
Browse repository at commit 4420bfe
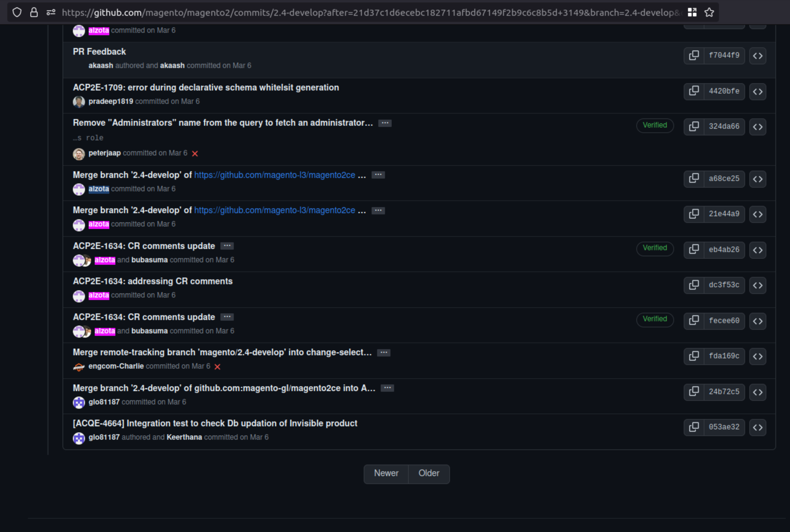[x=758, y=91]
